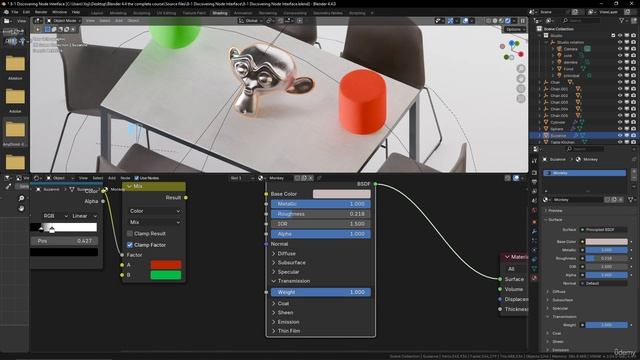The height and width of the screenshot is (360, 640).
Task: Click the Suzanne mesh icon in Outliner
Action: click(546, 136)
